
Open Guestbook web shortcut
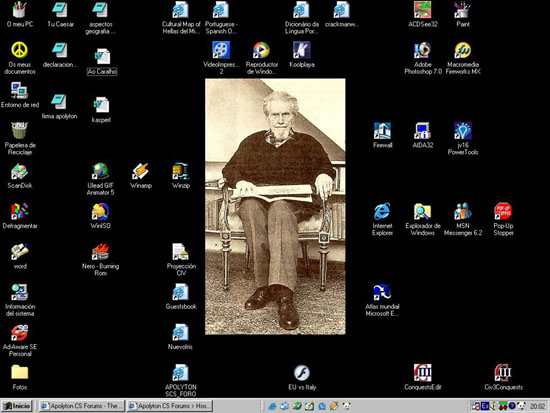point(181,292)
